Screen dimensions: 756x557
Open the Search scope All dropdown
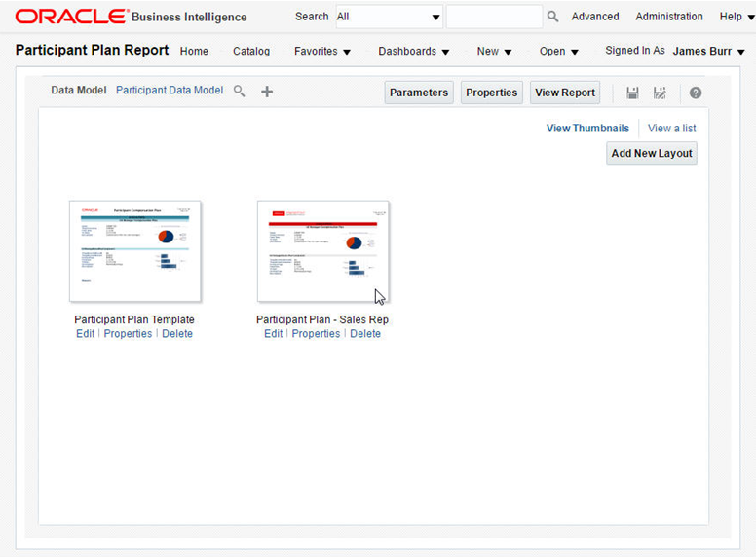(x=389, y=17)
